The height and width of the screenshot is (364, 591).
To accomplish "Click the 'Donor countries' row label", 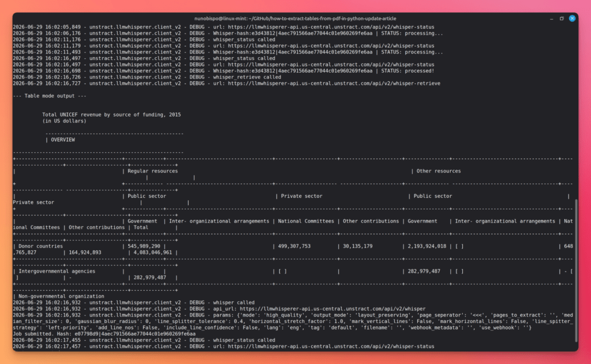I will point(41,246).
